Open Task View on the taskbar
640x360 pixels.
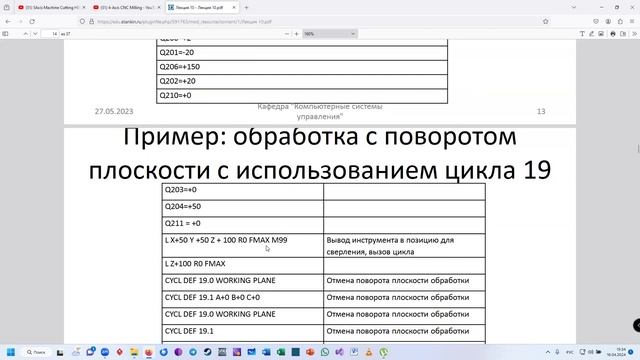(60, 352)
